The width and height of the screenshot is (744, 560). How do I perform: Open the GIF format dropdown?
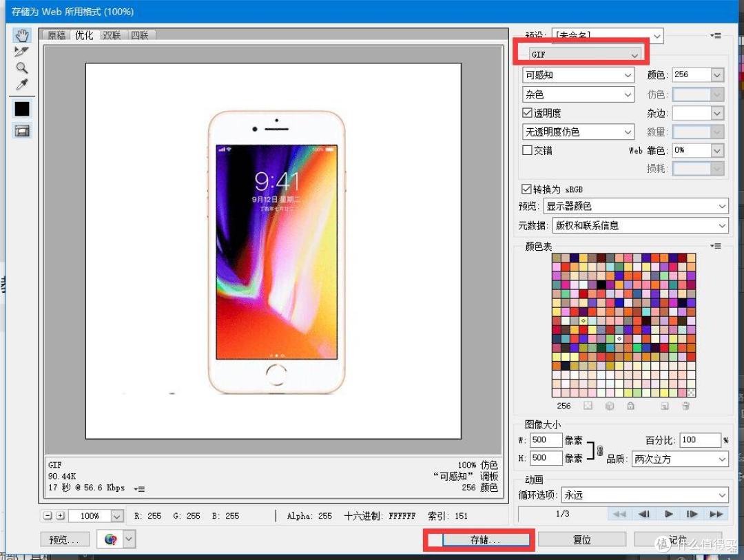585,54
